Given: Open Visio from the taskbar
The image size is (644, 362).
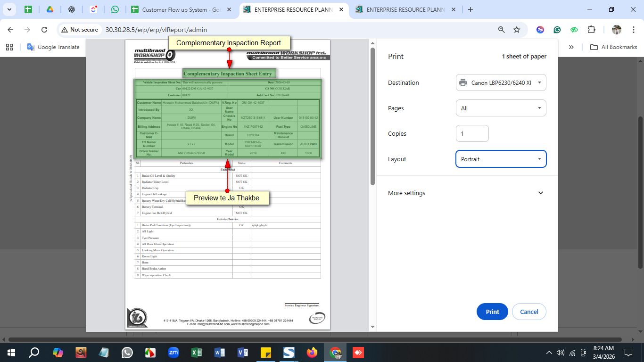Looking at the screenshot, I should pyautogui.click(x=243, y=353).
